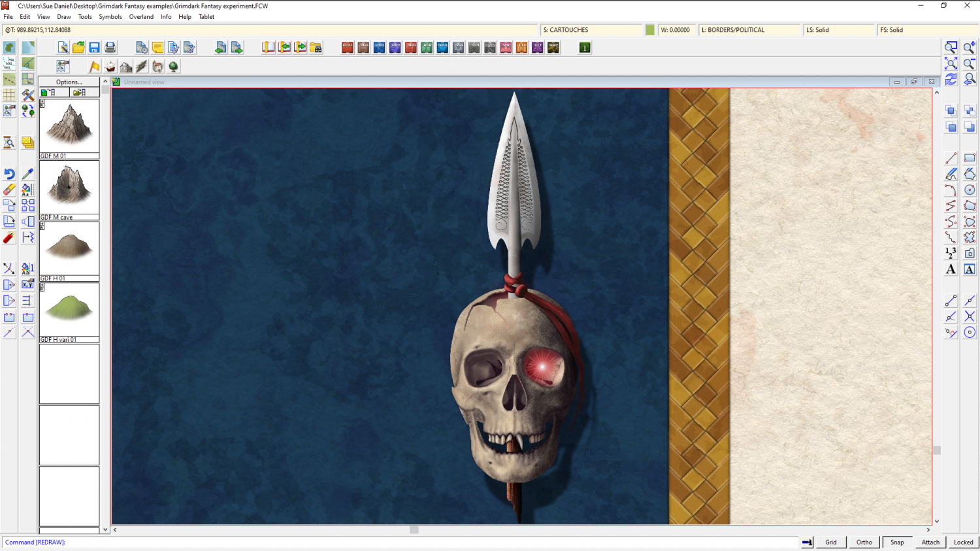Viewport: 980px width, 551px height.
Task: Click the Zoom In magnifier icon
Action: 970,48
